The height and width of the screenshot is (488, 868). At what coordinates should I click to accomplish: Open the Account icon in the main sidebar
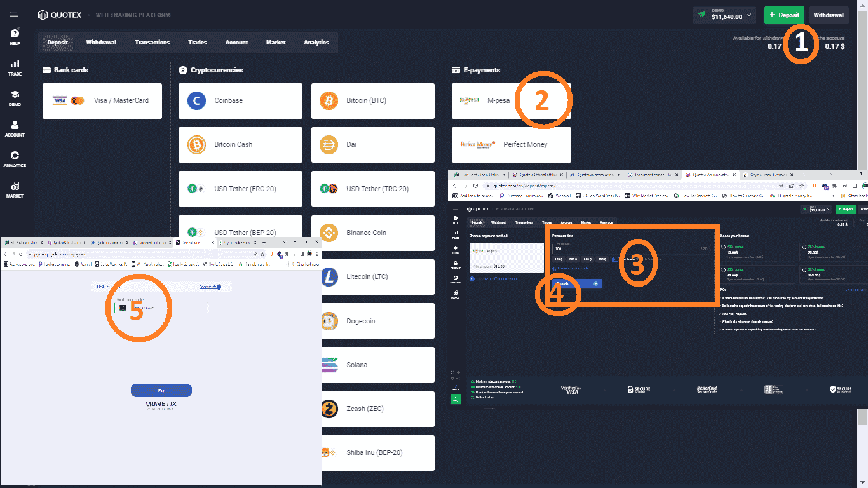click(15, 129)
